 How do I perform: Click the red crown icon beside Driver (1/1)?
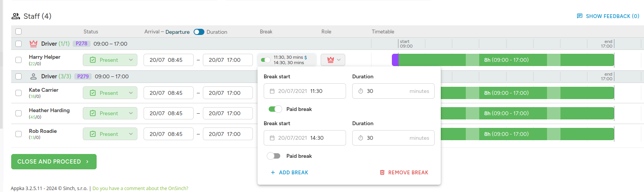point(33,44)
